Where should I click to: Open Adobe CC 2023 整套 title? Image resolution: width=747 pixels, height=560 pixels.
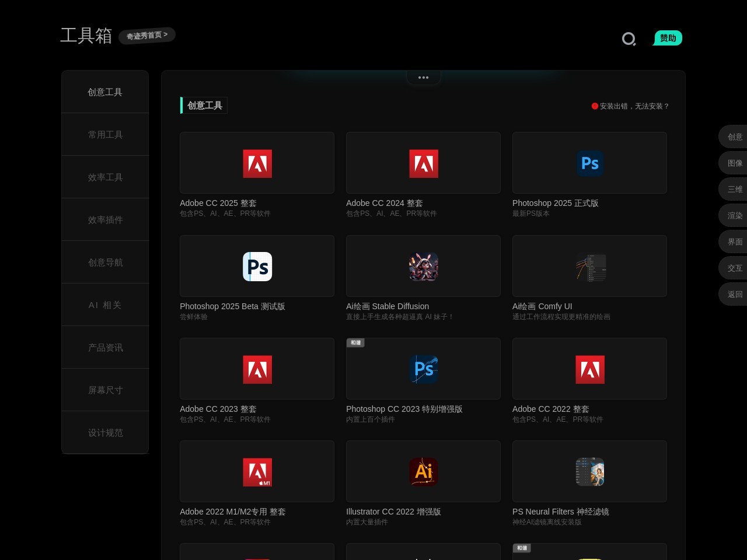[x=218, y=409]
